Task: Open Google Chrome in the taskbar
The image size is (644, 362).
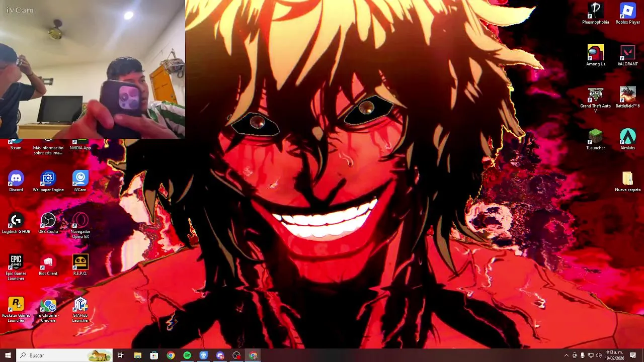Action: [171, 355]
